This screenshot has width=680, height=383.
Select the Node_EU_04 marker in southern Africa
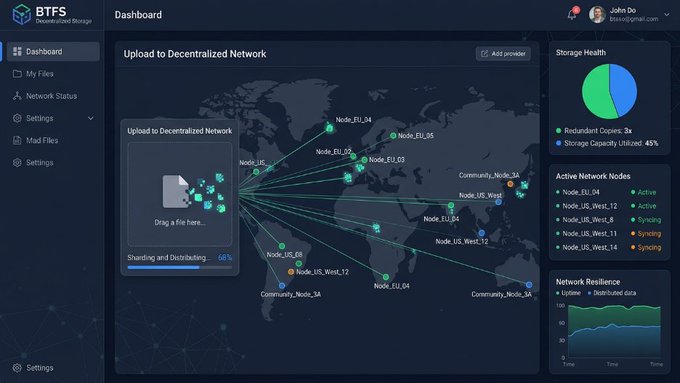pos(386,277)
